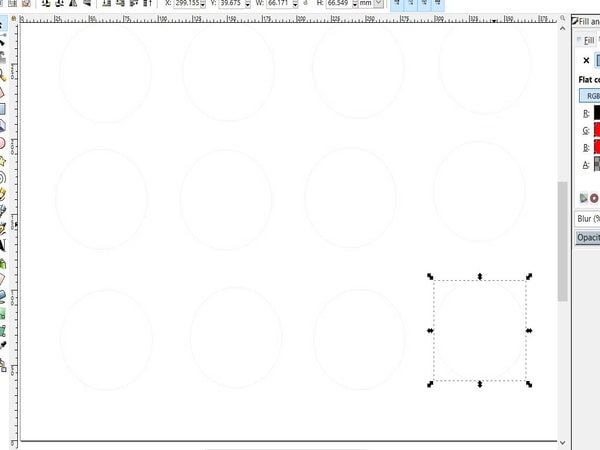
Task: Click the B blue channel slider
Action: point(597,147)
